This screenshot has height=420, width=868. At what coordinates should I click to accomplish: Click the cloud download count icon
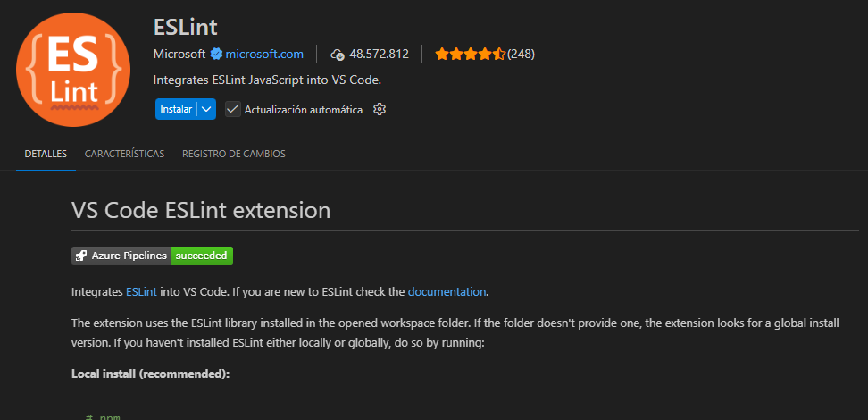click(x=338, y=54)
